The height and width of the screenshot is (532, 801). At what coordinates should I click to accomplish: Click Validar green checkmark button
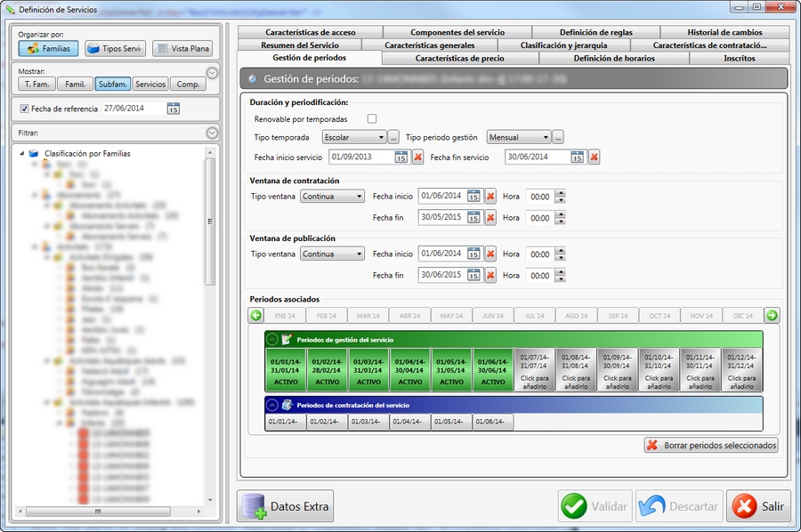(x=595, y=506)
